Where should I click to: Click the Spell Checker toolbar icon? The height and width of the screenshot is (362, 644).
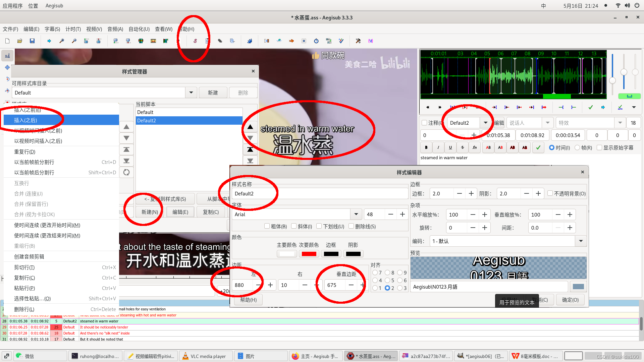pyautogui.click(x=341, y=41)
